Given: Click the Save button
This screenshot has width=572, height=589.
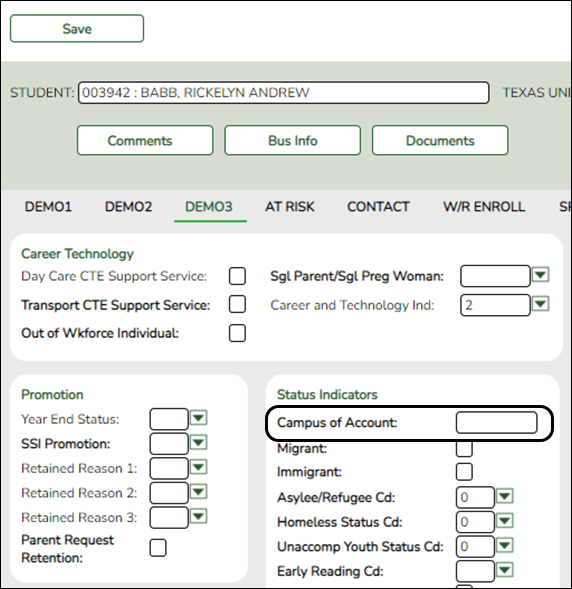Looking at the screenshot, I should (x=77, y=29).
